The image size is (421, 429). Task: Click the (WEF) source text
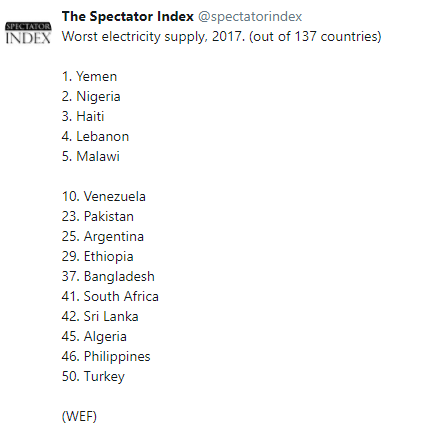pos(79,417)
